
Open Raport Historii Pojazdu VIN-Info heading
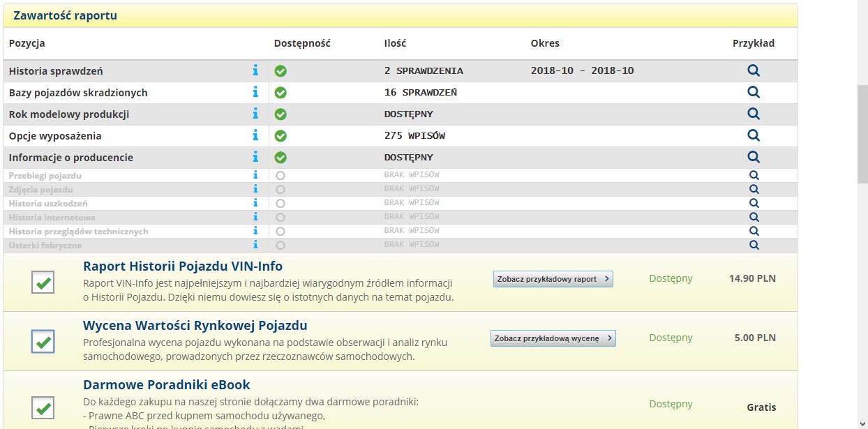coord(183,266)
